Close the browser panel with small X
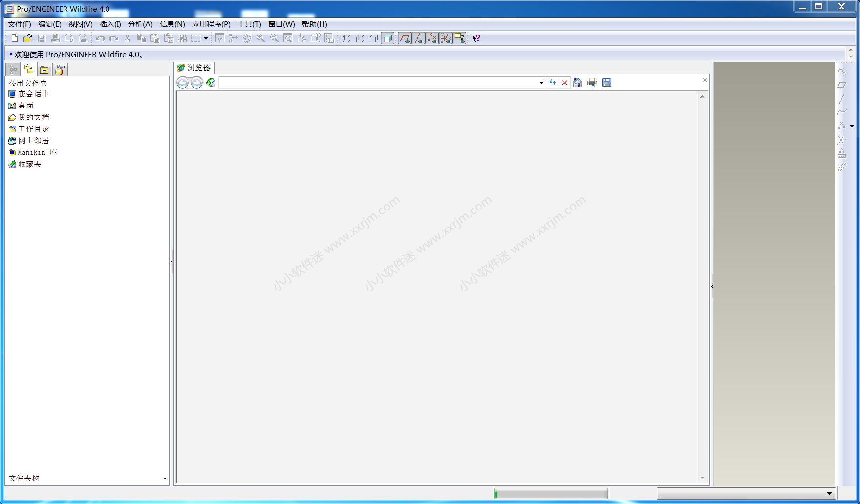This screenshot has width=860, height=504. 705,80
